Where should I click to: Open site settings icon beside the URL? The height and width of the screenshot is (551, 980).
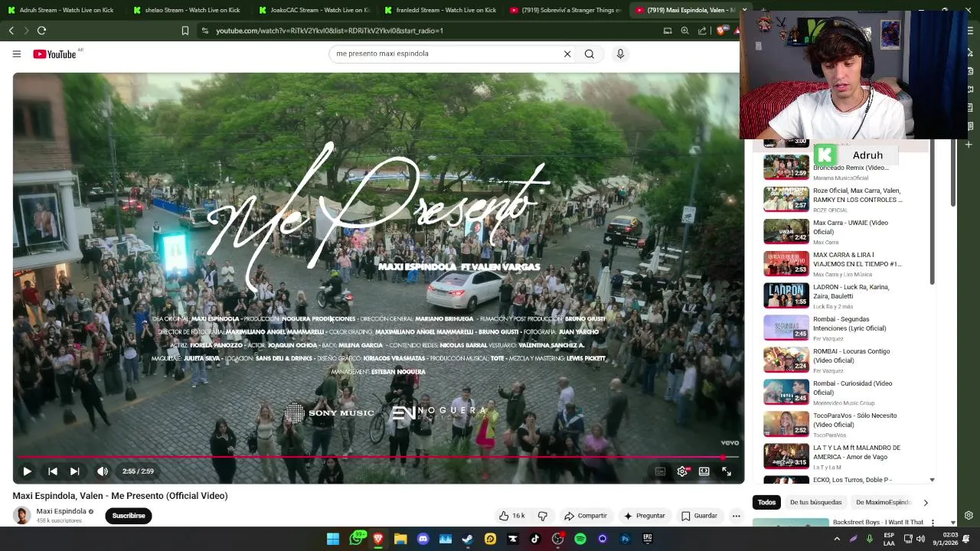pos(204,31)
